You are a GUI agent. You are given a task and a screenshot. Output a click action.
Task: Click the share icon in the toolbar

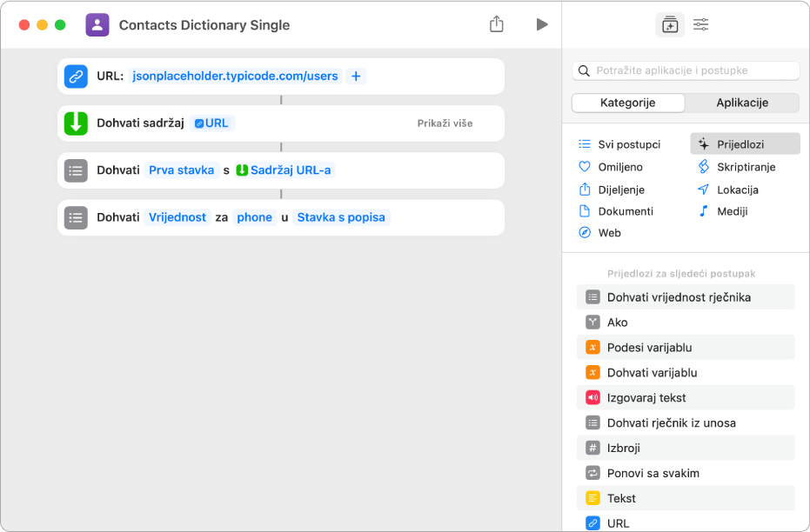click(497, 24)
